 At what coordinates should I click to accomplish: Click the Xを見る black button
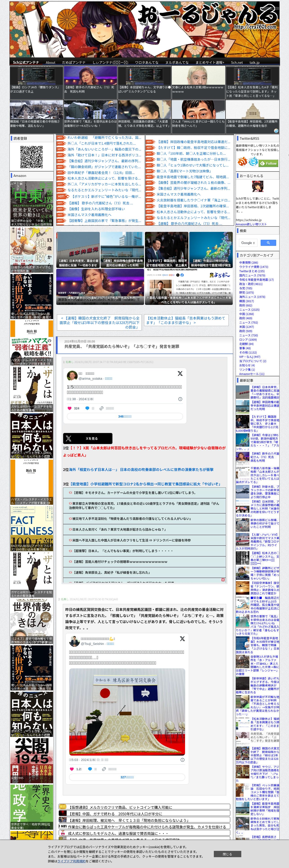[88, 438]
